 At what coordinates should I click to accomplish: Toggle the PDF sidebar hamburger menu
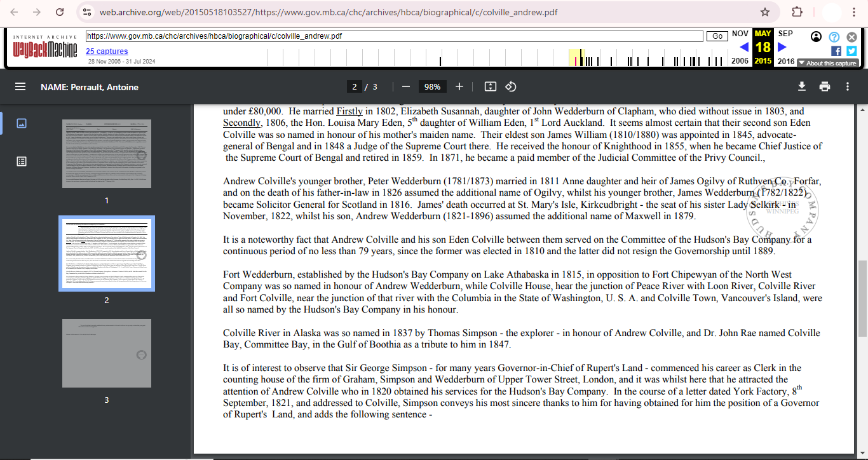20,87
